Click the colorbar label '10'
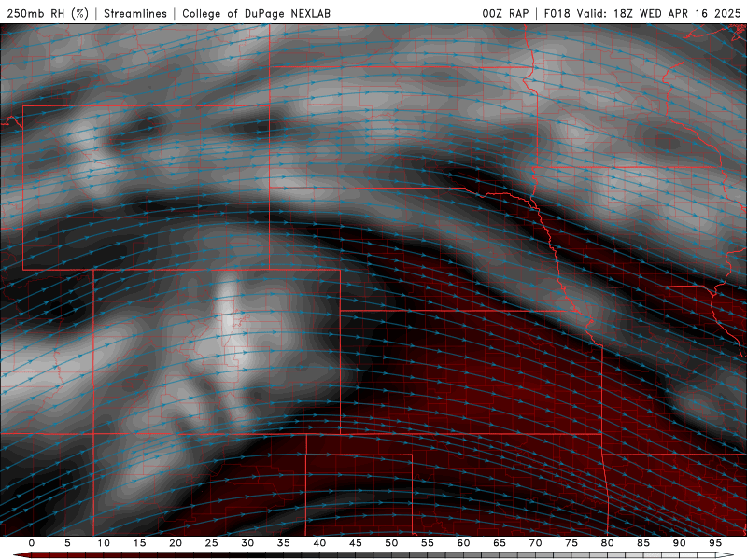Image resolution: width=747 pixels, height=560 pixels. (104, 543)
